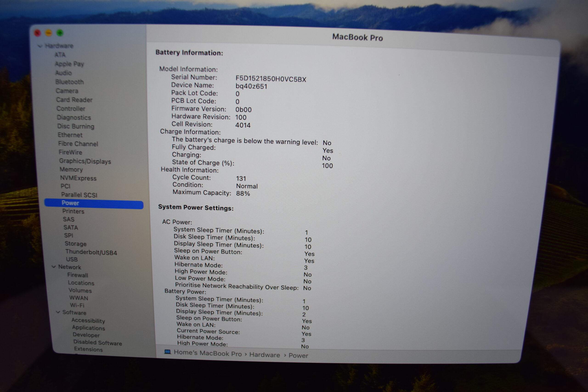Click serial number F5D1521850H0VC5BX
This screenshot has height=392, width=588.
(x=271, y=79)
